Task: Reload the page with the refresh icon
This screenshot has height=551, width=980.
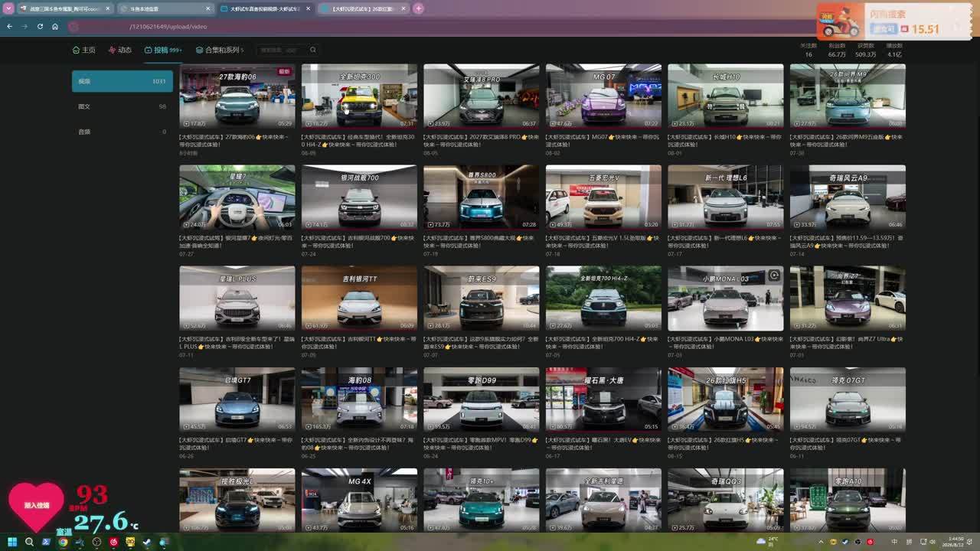Action: tap(40, 26)
